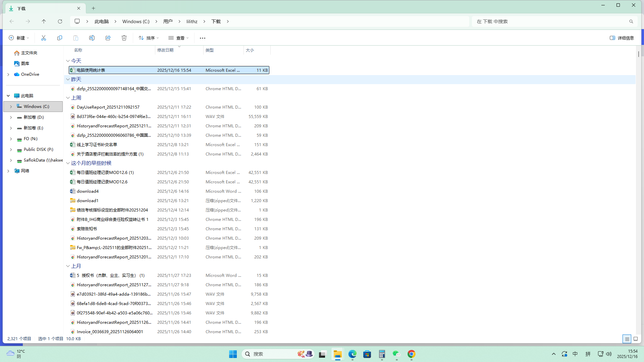
Task: Click the 在 下载 中搜索 search box
Action: click(x=550, y=21)
